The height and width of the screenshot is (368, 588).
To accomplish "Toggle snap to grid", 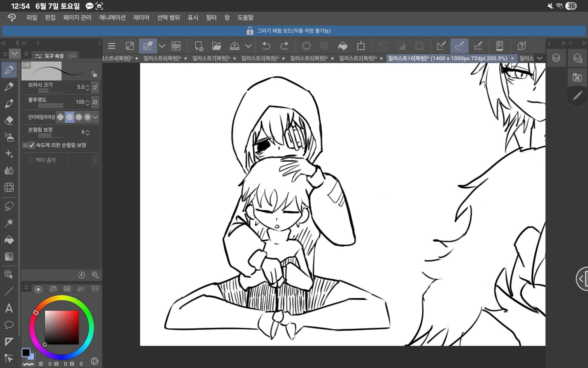I will pyautogui.click(x=478, y=46).
